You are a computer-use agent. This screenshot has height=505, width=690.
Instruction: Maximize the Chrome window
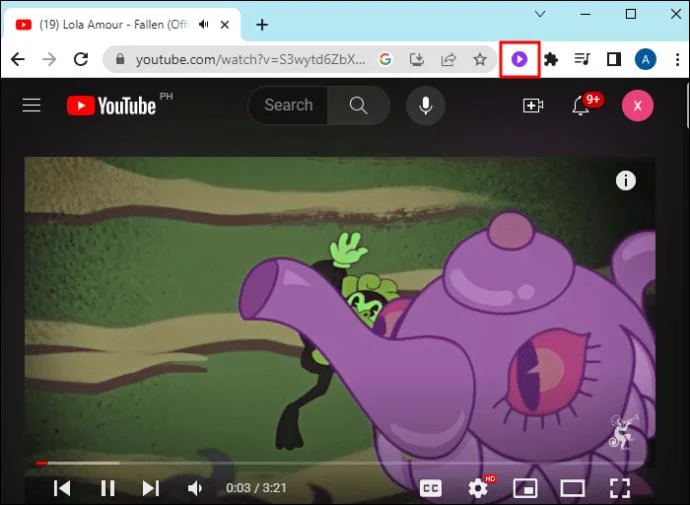point(631,14)
